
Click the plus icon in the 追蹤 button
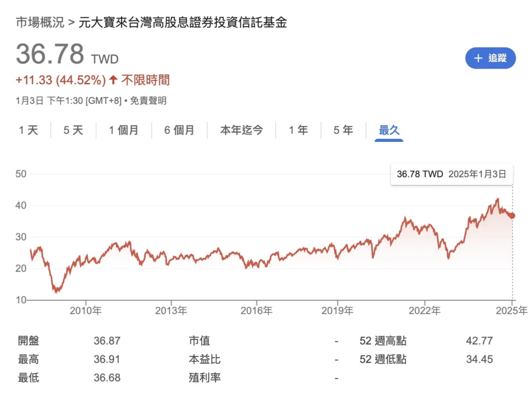[478, 58]
